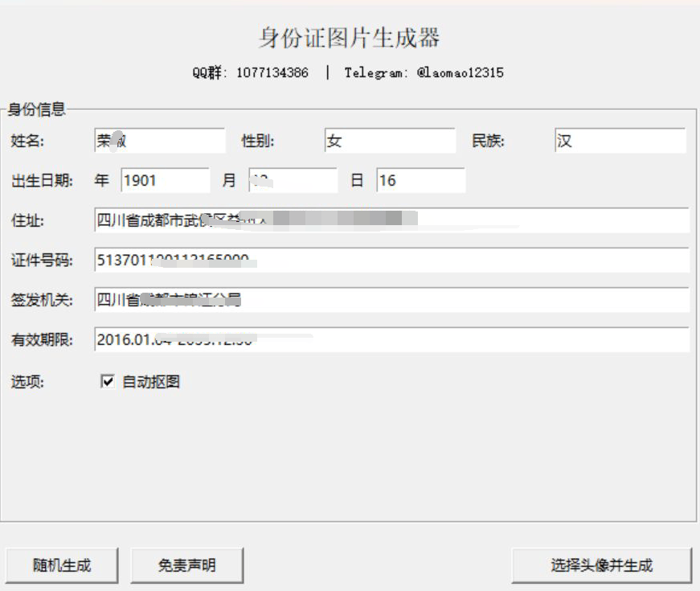Focus the 姓名 input field

(x=159, y=141)
